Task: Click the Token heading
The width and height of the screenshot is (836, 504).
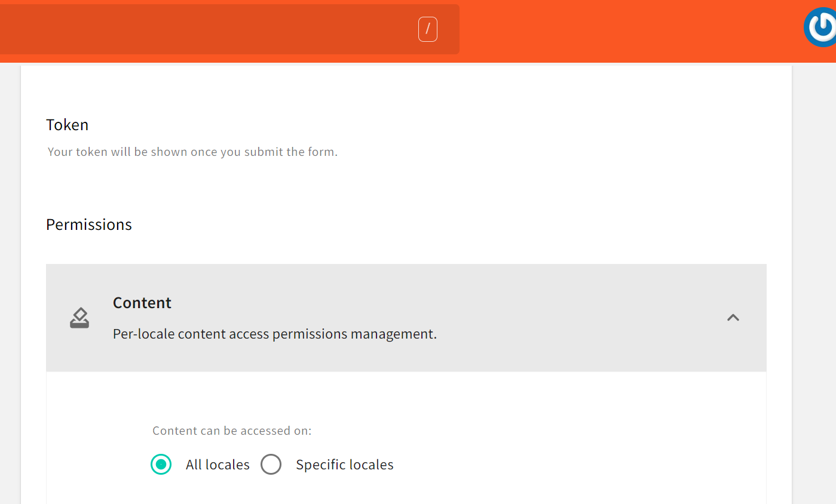Action: tap(68, 125)
